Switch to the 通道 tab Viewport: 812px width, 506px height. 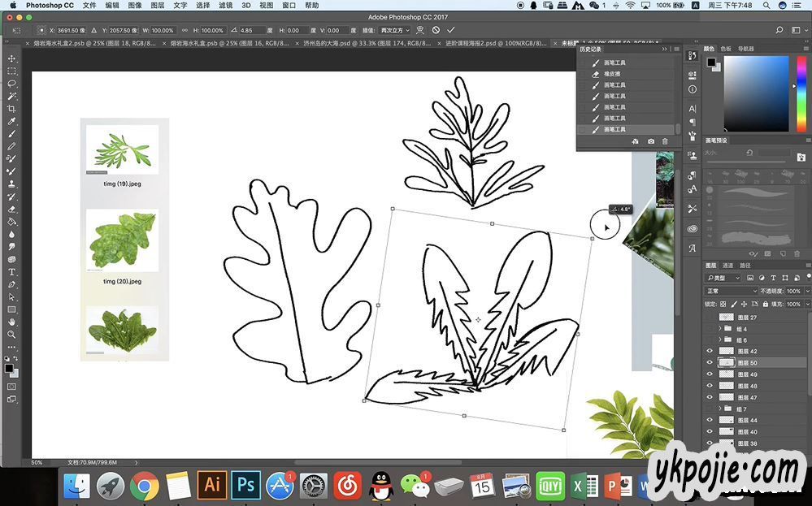(728, 266)
